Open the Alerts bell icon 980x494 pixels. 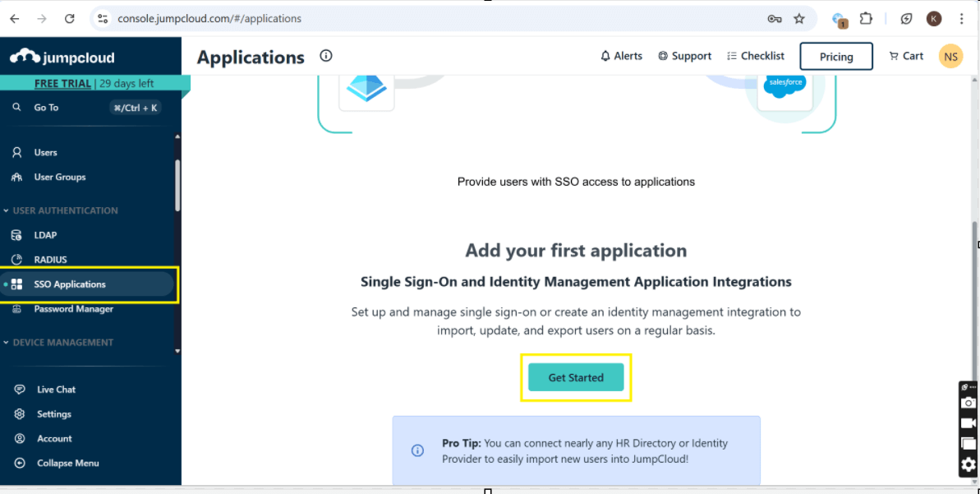click(606, 55)
